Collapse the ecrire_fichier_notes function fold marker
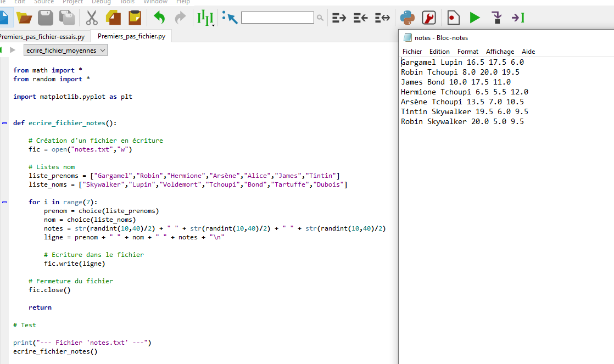The height and width of the screenshot is (364, 614). point(5,123)
